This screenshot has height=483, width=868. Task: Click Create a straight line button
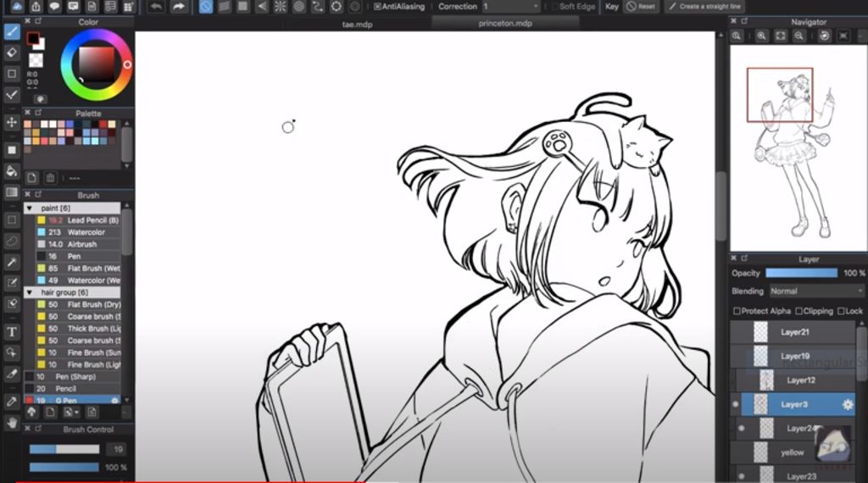[704, 7]
